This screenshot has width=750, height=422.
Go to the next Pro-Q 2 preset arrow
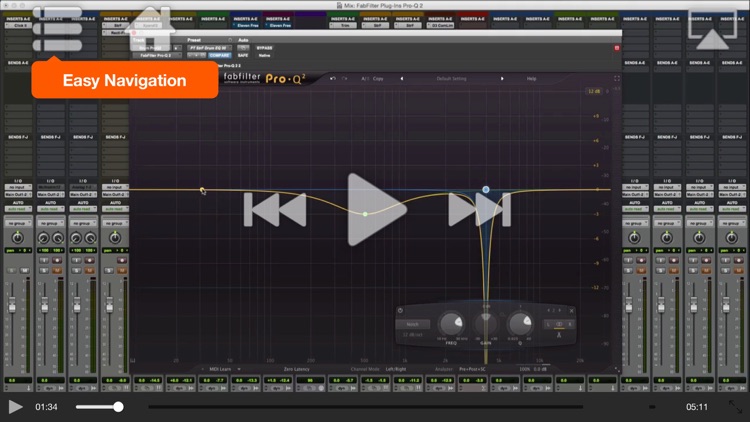pyautogui.click(x=502, y=78)
